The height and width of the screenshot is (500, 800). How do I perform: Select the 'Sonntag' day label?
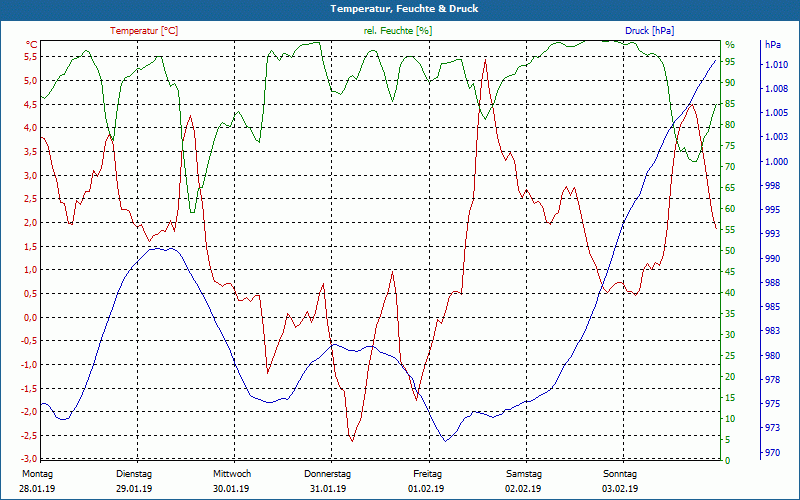[620, 474]
